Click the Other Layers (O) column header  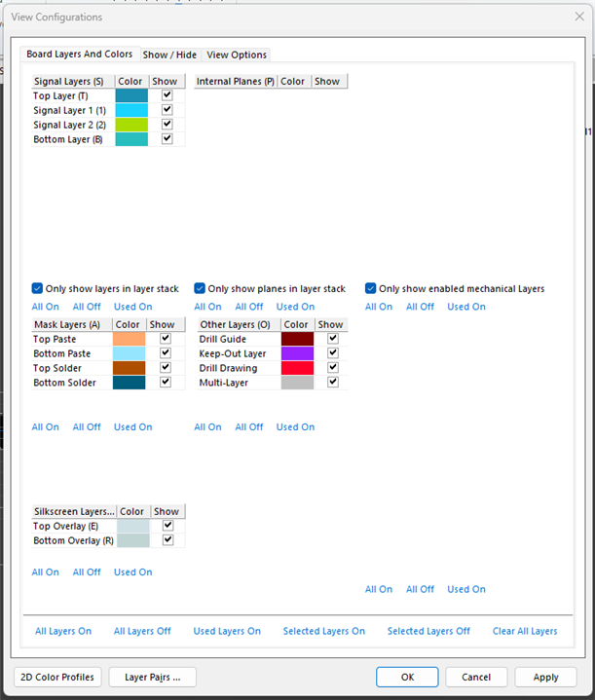click(239, 324)
